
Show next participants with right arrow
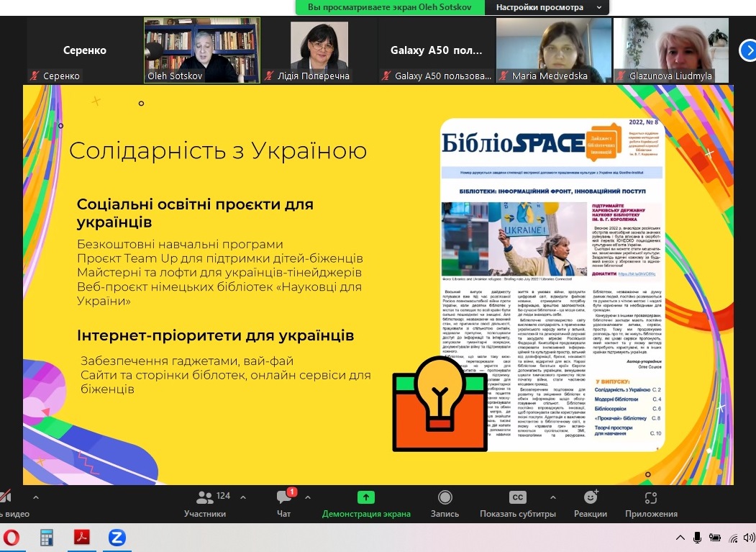pos(747,50)
